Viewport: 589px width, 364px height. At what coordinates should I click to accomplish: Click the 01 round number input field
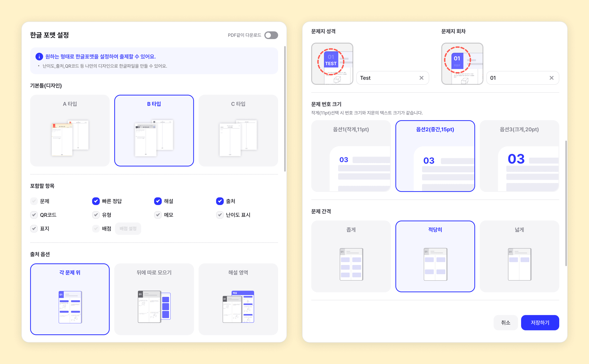523,78
